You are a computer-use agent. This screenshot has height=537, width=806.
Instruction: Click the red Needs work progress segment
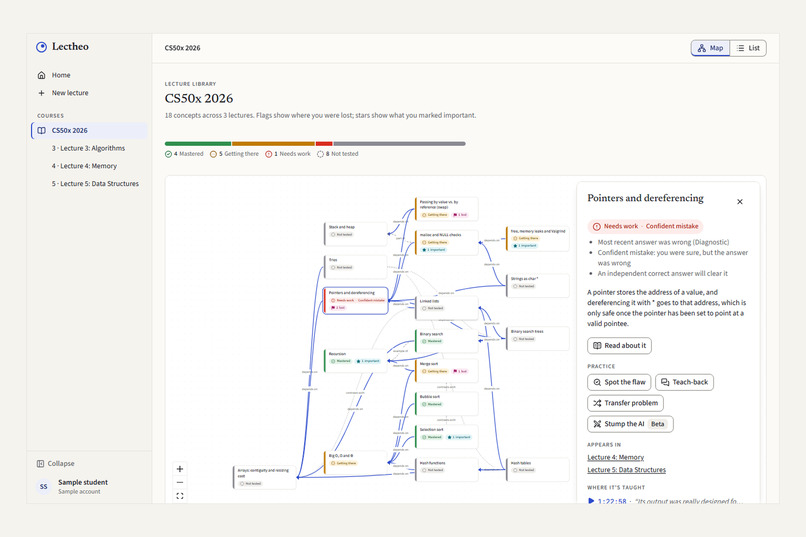pos(324,143)
